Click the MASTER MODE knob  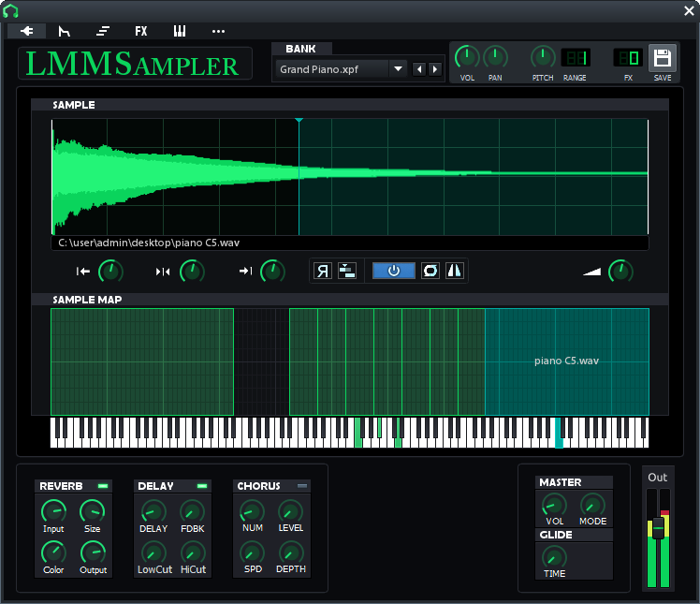(593, 505)
